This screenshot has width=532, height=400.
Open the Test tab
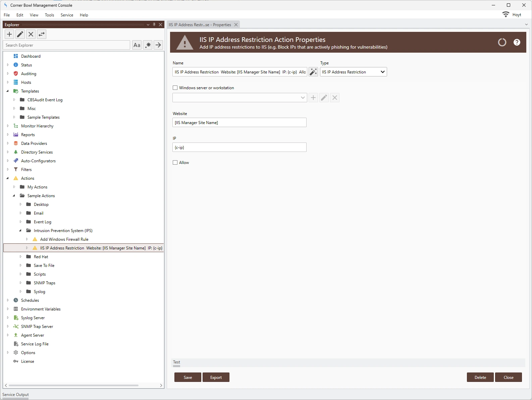click(x=176, y=362)
